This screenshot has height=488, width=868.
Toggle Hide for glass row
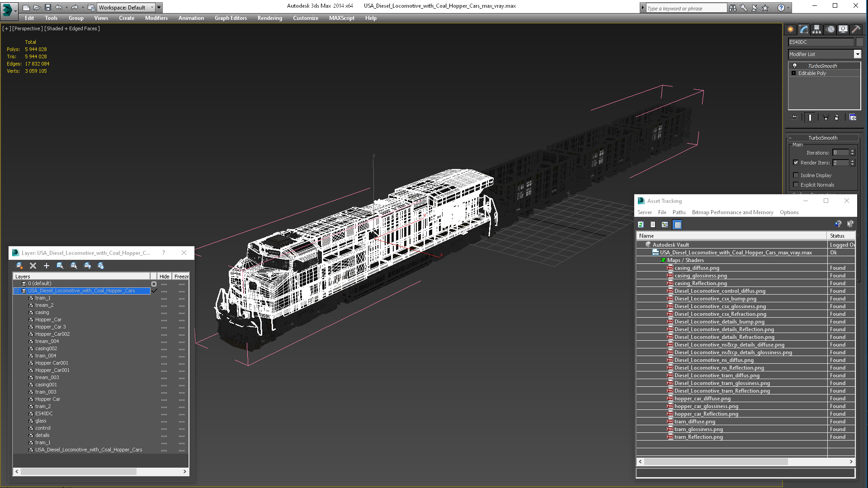(164, 421)
